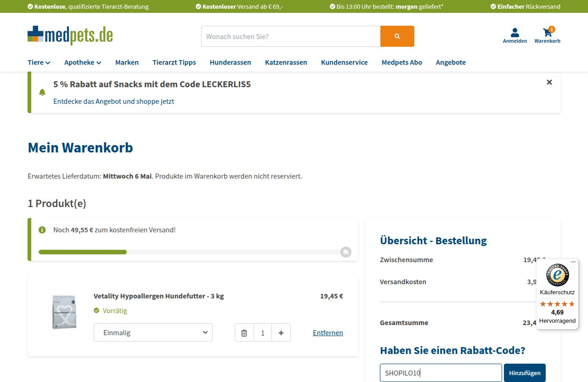Open Medpets Abo menu item

click(x=402, y=62)
